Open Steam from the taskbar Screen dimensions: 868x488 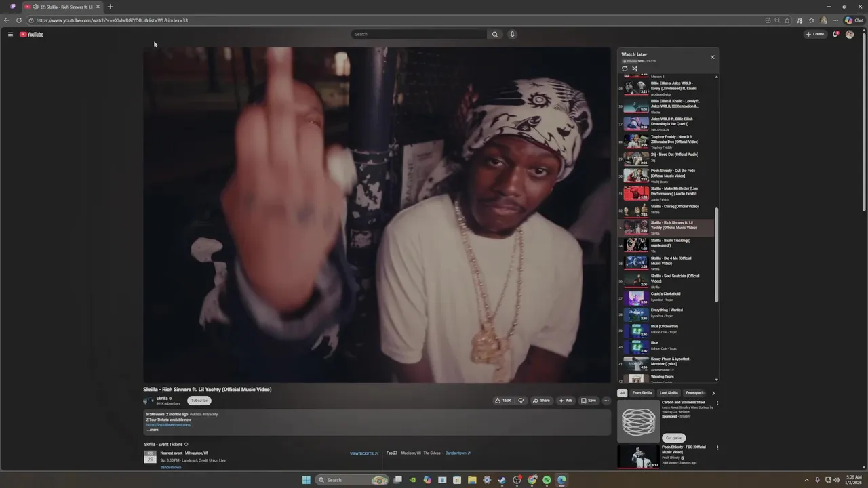pos(502,480)
